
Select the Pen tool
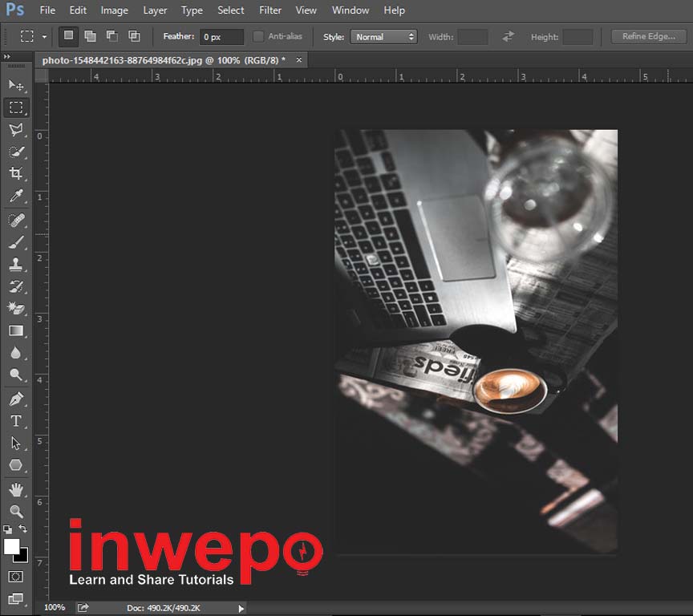point(15,399)
